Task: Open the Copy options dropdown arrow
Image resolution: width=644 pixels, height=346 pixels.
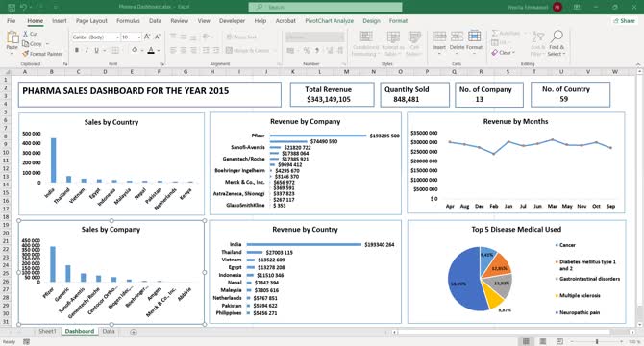Action: (48, 43)
